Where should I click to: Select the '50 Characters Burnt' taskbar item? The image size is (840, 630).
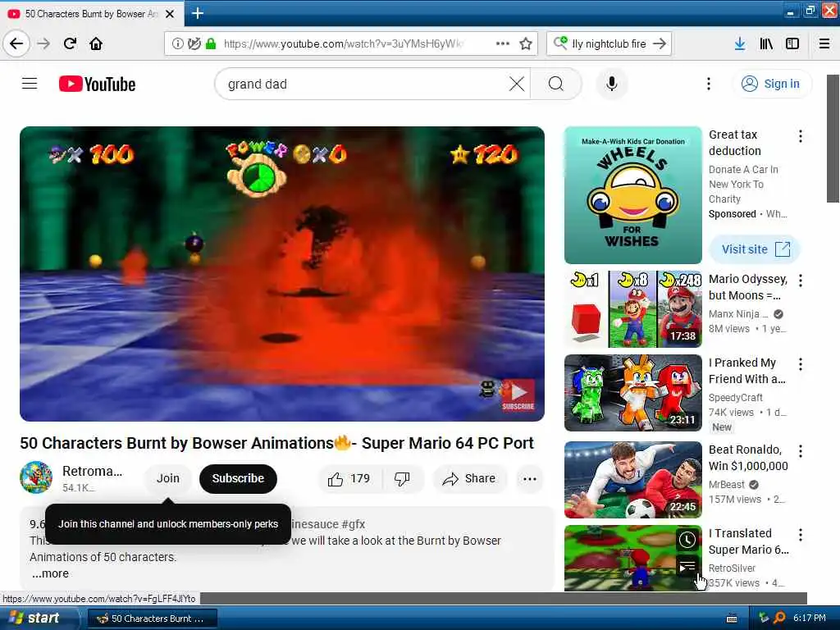point(152,619)
